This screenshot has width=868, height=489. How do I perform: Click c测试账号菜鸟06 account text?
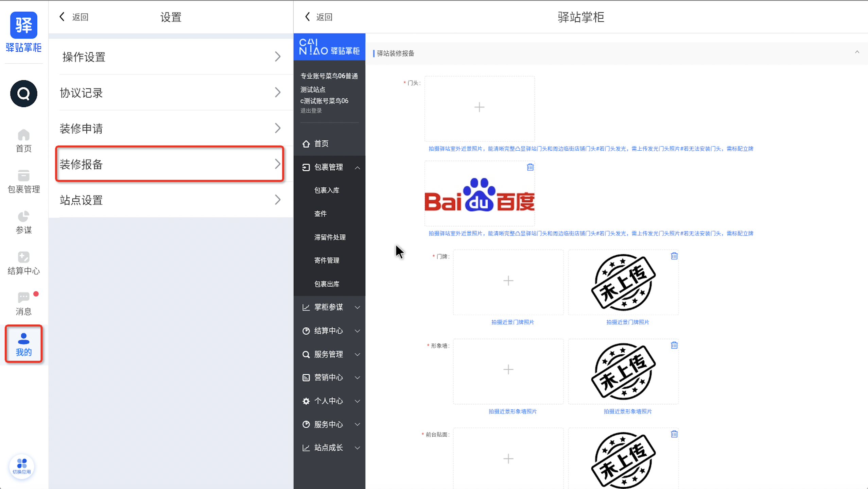pos(324,101)
